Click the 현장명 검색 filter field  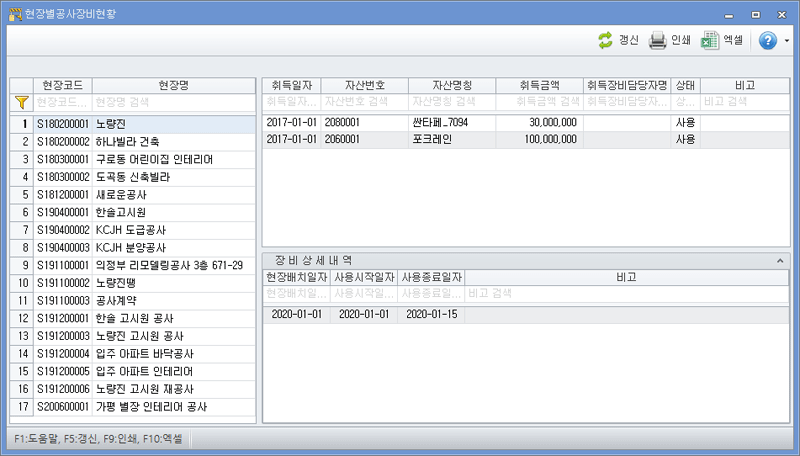[173, 102]
